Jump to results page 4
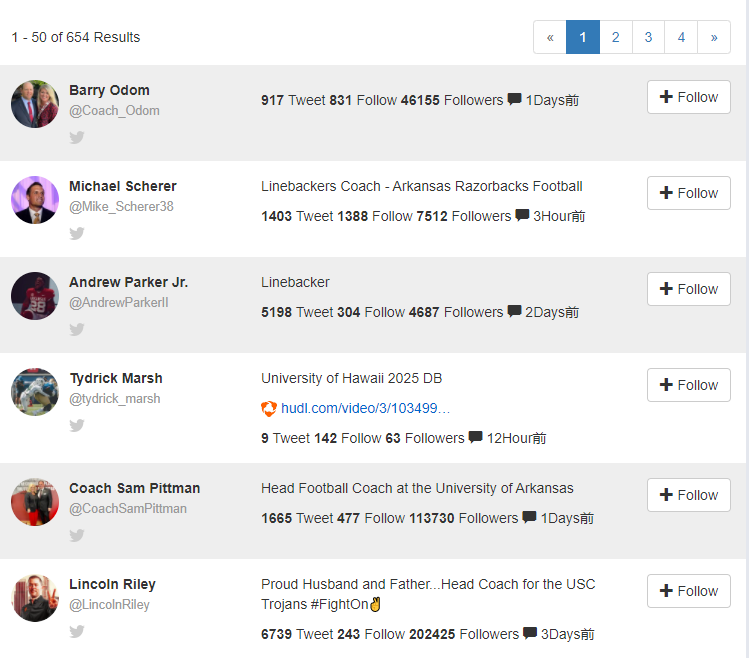Viewport: 749px width, 658px height. pos(681,38)
